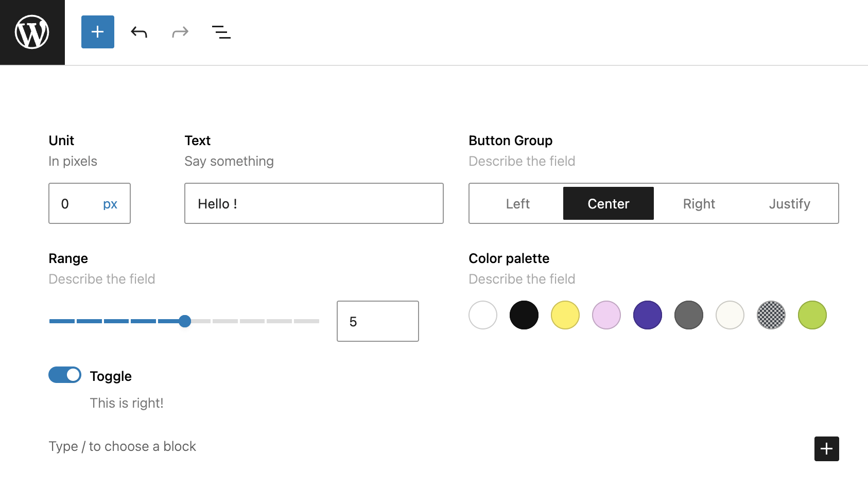Click the undo arrow icon
Screen dimensions: 868x489
139,32
